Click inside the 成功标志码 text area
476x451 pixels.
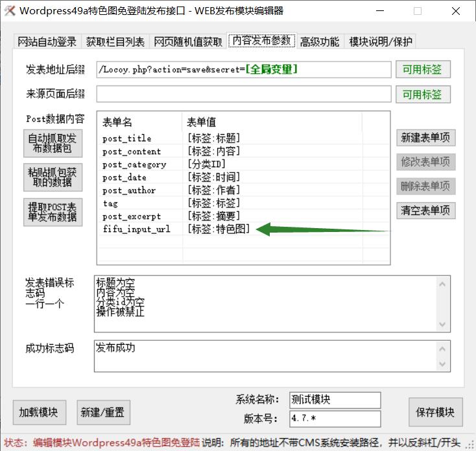[272, 356]
